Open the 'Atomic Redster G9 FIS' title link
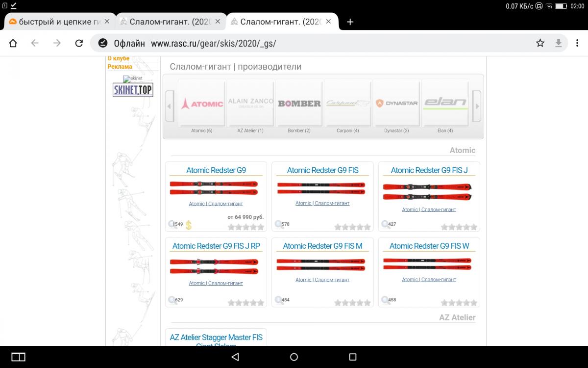The image size is (588, 368). 323,170
